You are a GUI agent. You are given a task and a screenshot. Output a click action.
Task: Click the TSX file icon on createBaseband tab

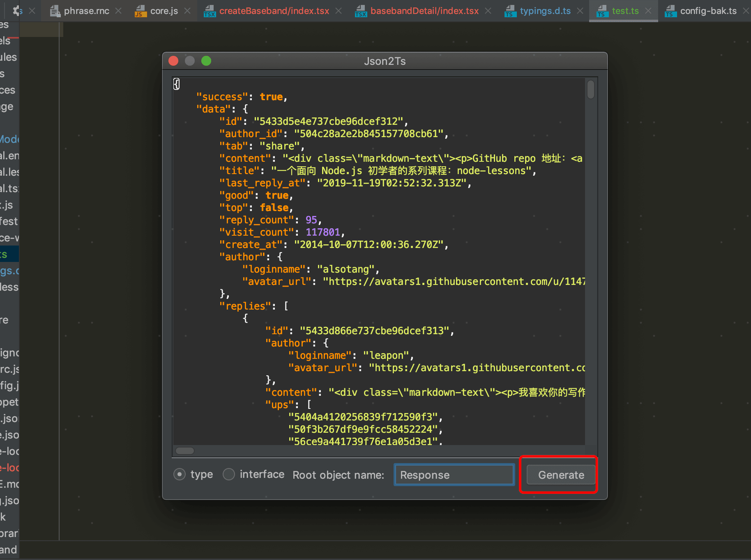[x=210, y=11]
